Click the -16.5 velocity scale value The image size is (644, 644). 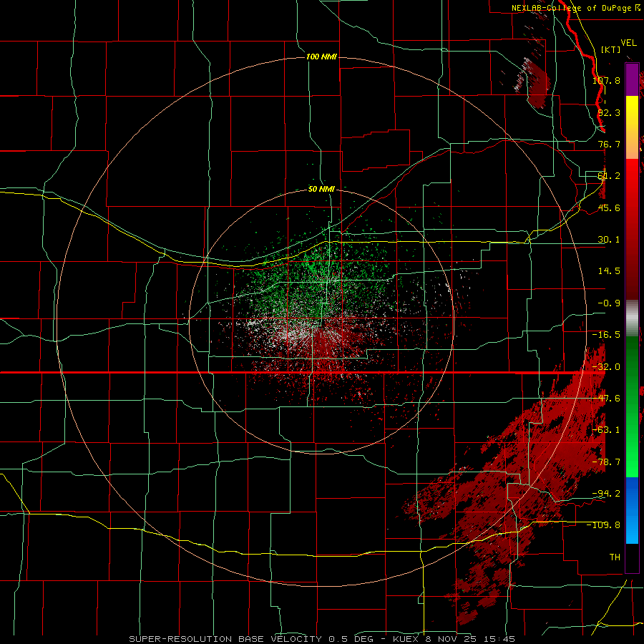606,335
